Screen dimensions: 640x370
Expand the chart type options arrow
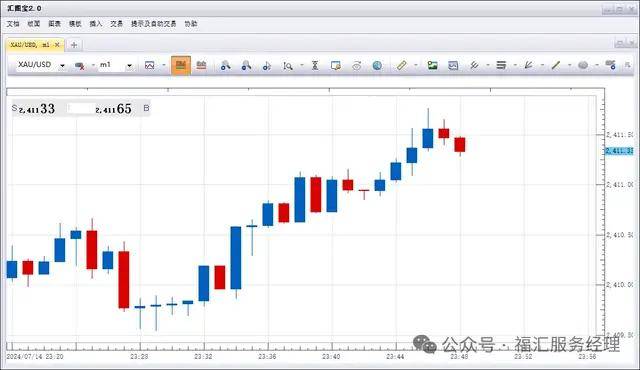[164, 65]
